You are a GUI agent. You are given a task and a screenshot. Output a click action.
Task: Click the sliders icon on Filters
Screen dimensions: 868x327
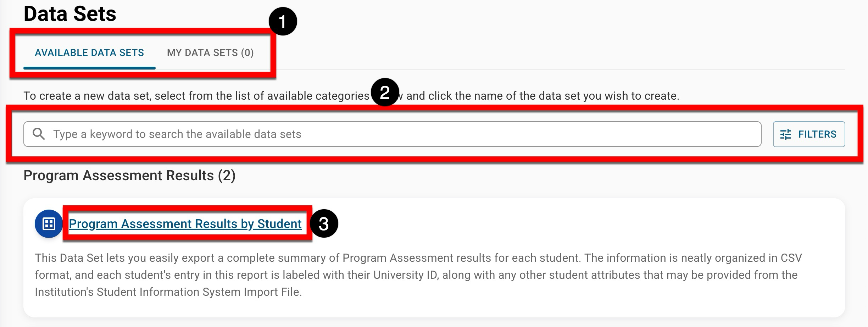coord(786,134)
